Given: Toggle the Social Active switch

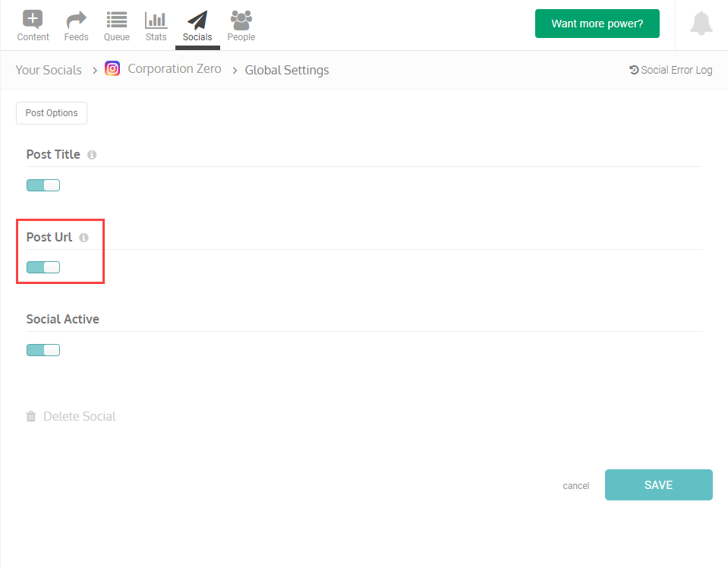Looking at the screenshot, I should tap(43, 350).
